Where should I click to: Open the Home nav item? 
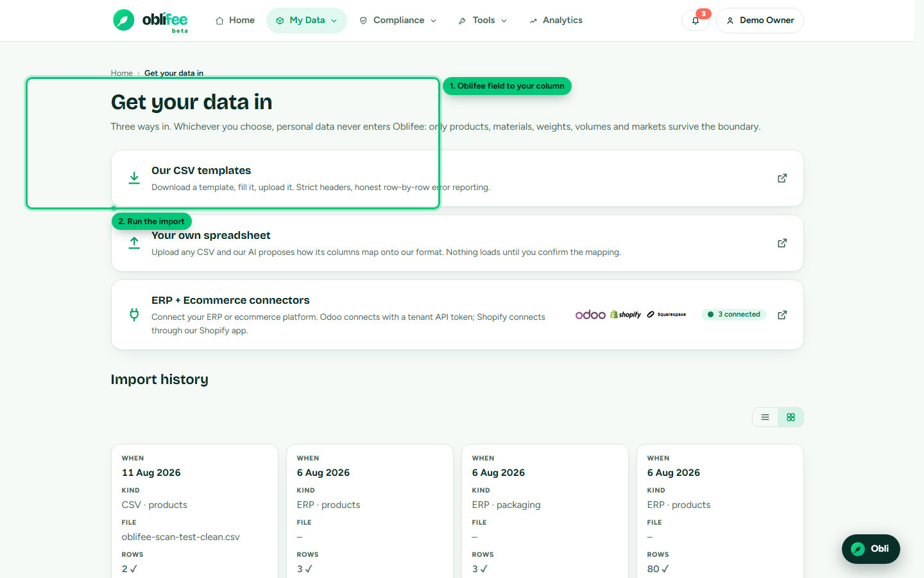pos(235,21)
